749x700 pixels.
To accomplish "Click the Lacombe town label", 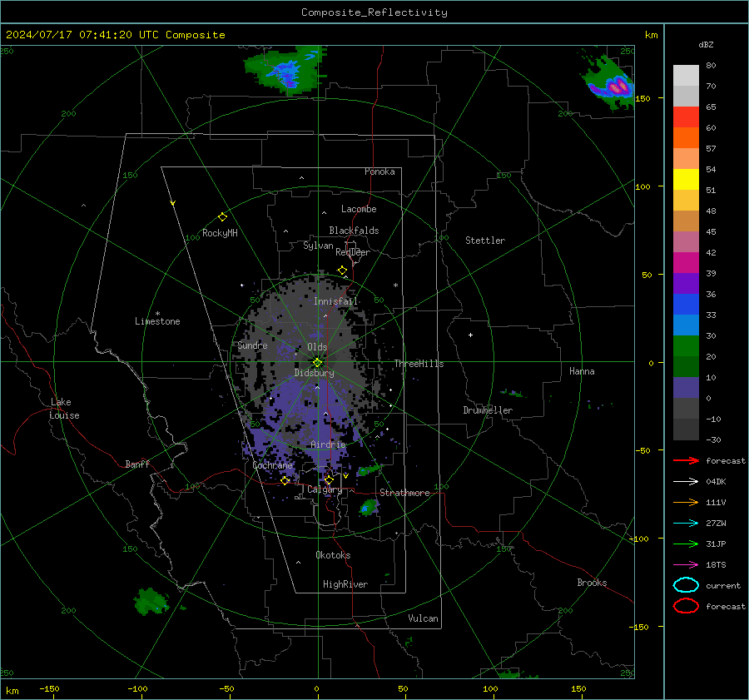I will tap(359, 209).
